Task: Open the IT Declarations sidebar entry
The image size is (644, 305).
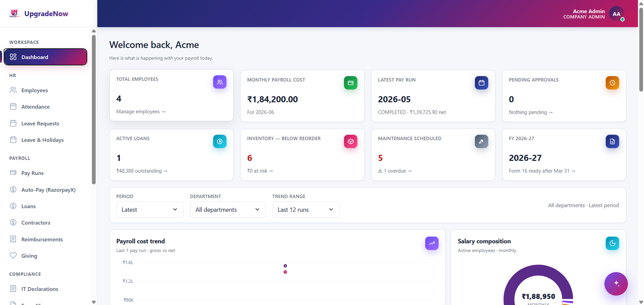Action: pos(45,289)
